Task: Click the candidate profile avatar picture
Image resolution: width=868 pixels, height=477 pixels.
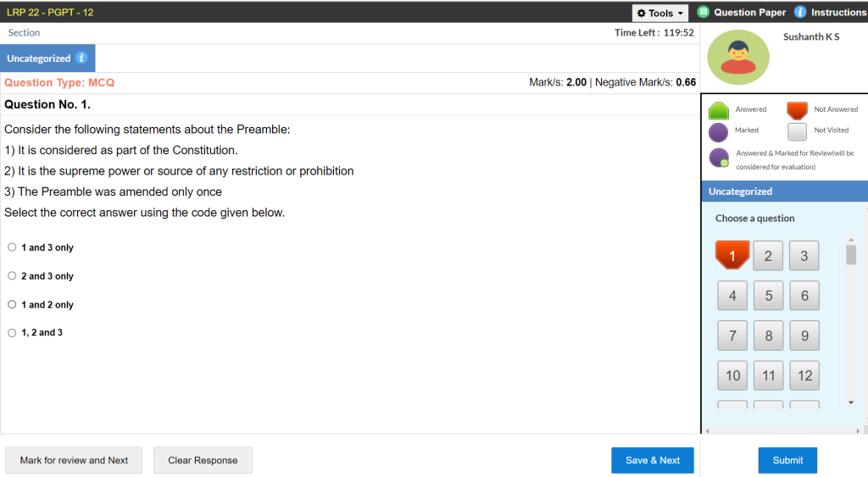Action: pos(737,57)
